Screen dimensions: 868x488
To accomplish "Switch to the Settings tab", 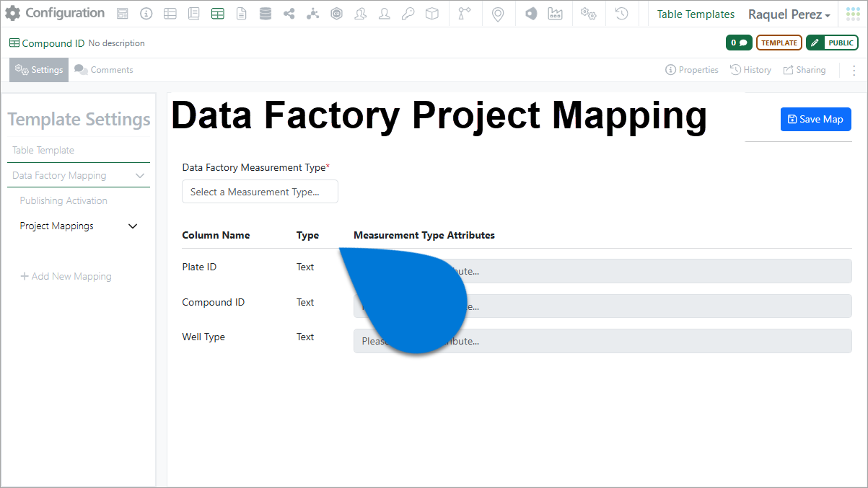I will (x=39, y=70).
